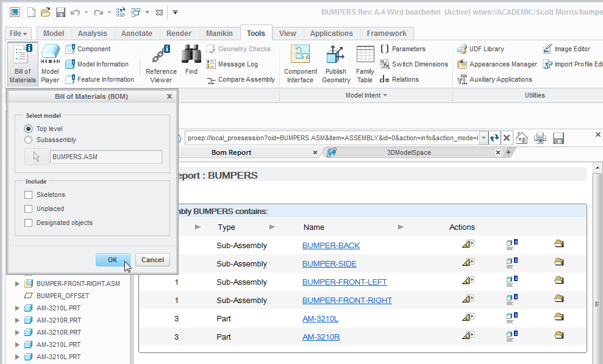Screen dimensions: 603x364
Task: Switch to the View ribbon tab
Action: tap(288, 34)
